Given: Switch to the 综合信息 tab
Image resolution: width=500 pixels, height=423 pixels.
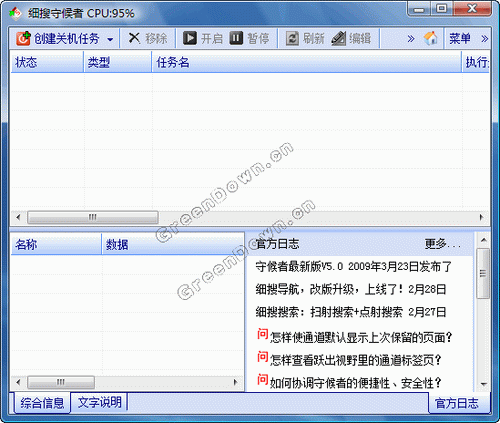Looking at the screenshot, I should (x=42, y=403).
